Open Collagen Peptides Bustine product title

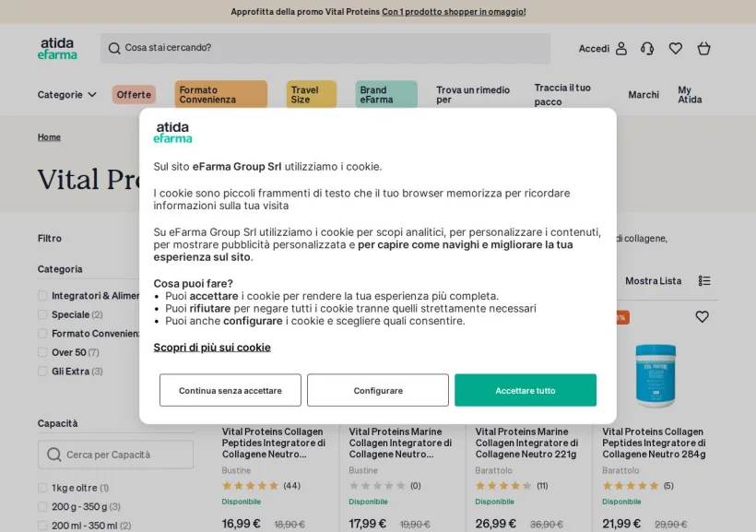pos(274,443)
